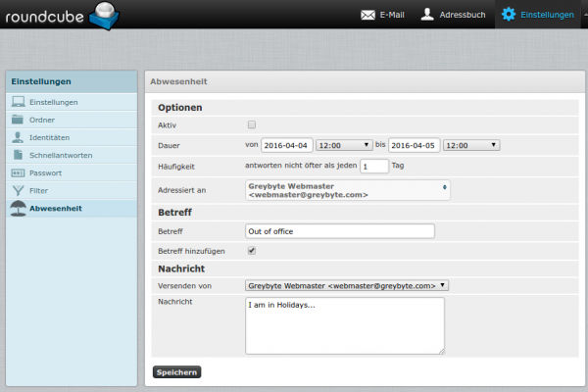Open the start time 12:00 dropdown

coord(344,145)
